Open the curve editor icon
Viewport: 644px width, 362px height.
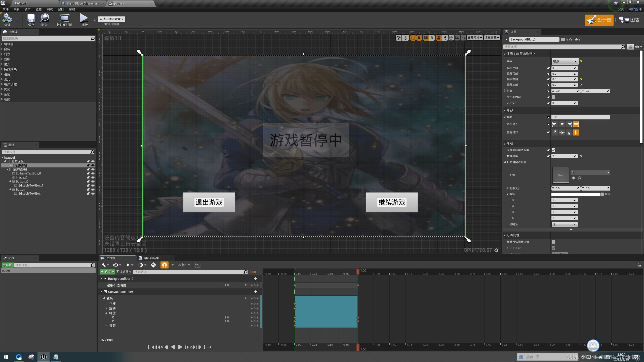tap(198, 265)
